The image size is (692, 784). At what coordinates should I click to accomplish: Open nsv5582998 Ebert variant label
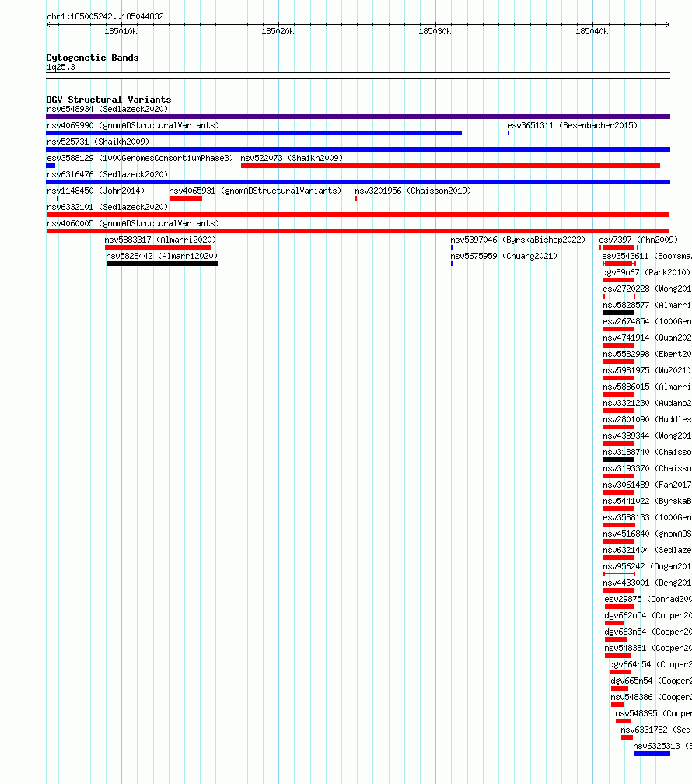coord(648,354)
